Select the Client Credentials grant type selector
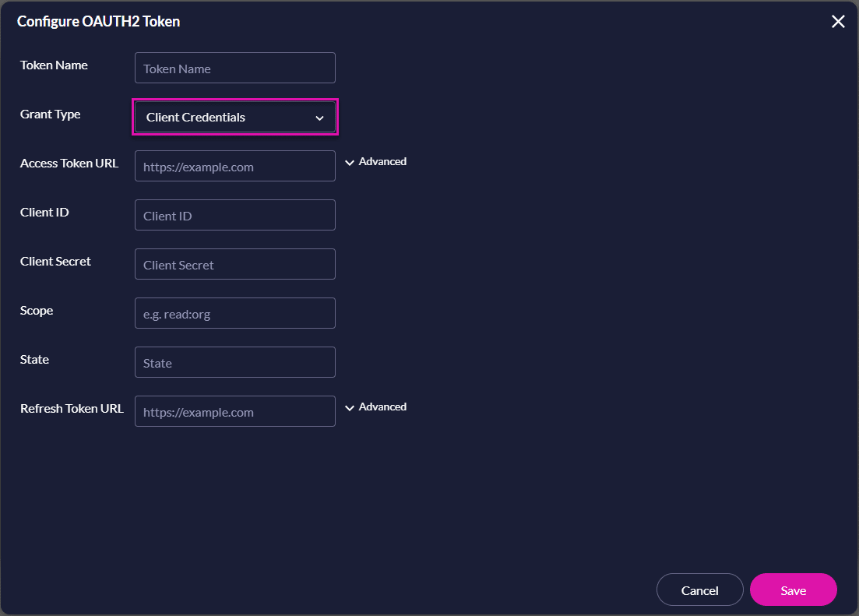The height and width of the screenshot is (616, 859). pyautogui.click(x=234, y=117)
